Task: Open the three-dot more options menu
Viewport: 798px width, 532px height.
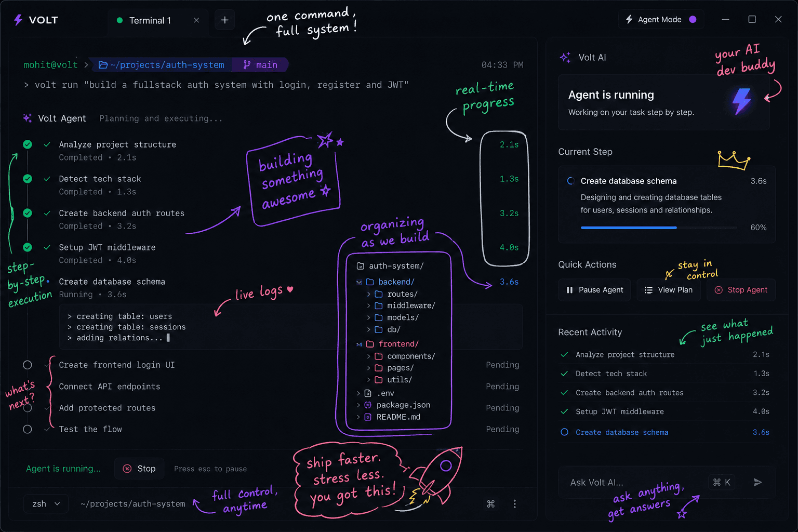Action: click(515, 504)
